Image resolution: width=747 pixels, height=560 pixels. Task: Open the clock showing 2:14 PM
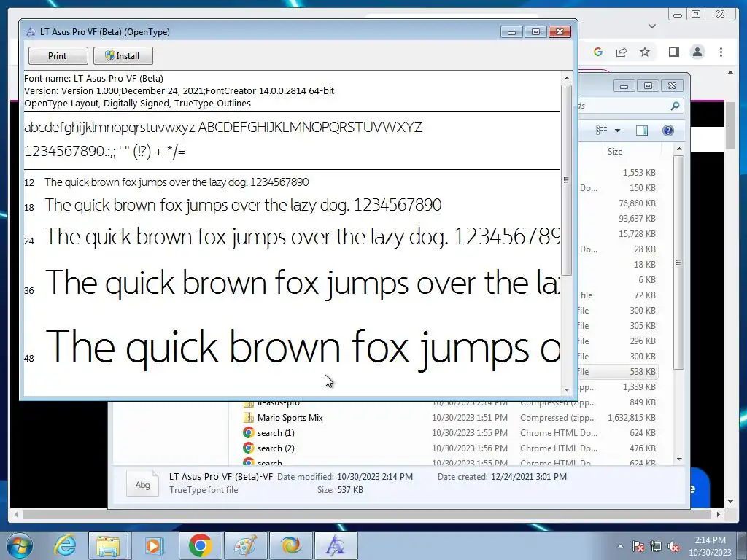tap(710, 546)
